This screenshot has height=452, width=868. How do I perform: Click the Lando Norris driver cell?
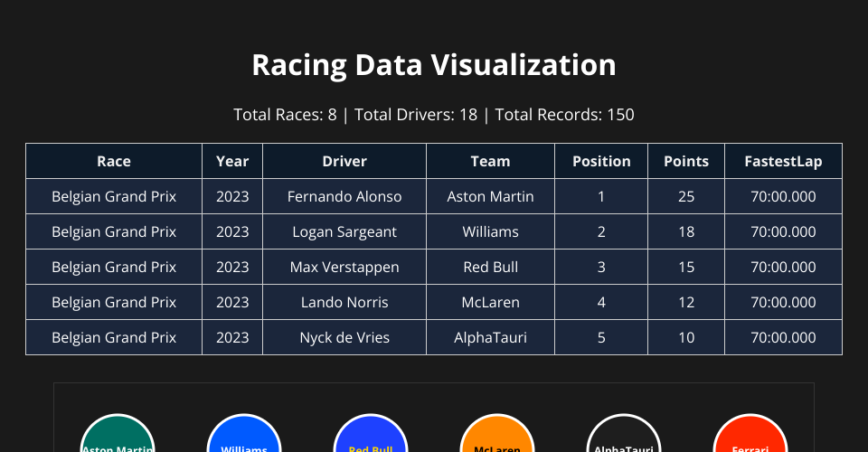(x=344, y=302)
